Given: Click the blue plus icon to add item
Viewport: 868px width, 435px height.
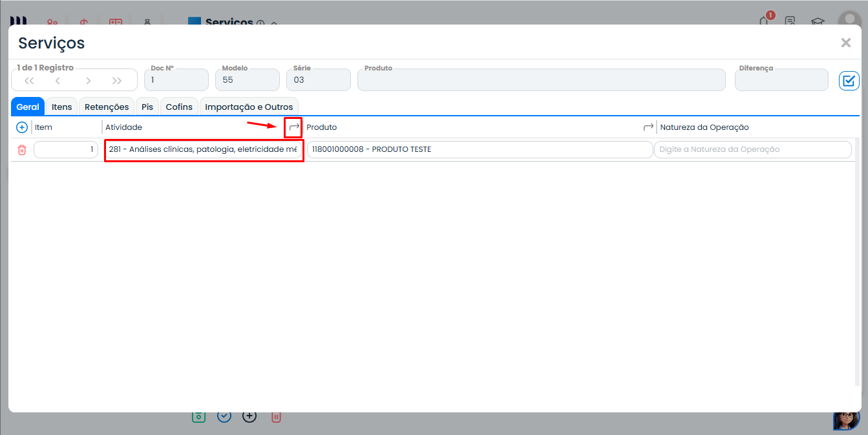Looking at the screenshot, I should point(21,127).
